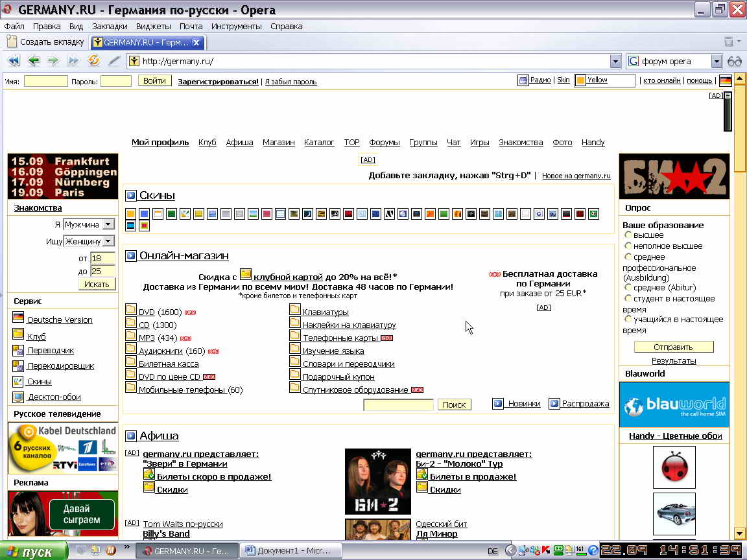Click the monitor icon beside Десктоп-обои
This screenshot has width=747, height=560.
tap(18, 397)
